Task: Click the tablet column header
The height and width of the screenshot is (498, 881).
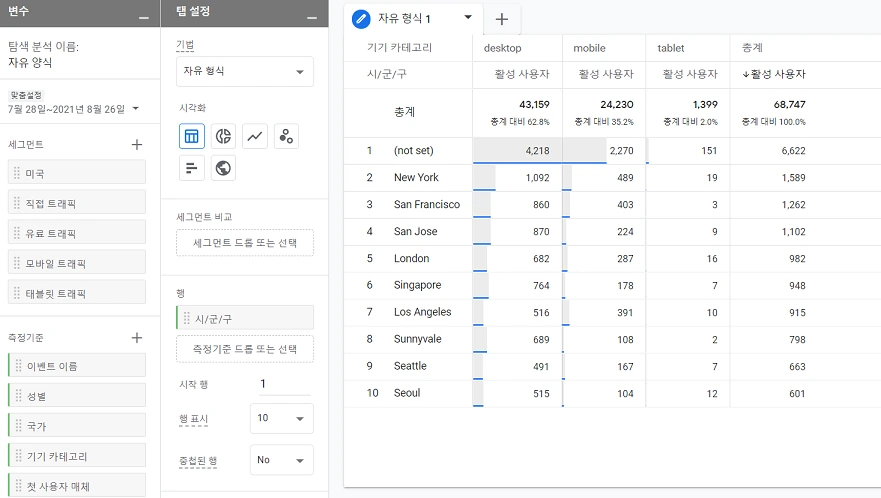Action: (671, 48)
